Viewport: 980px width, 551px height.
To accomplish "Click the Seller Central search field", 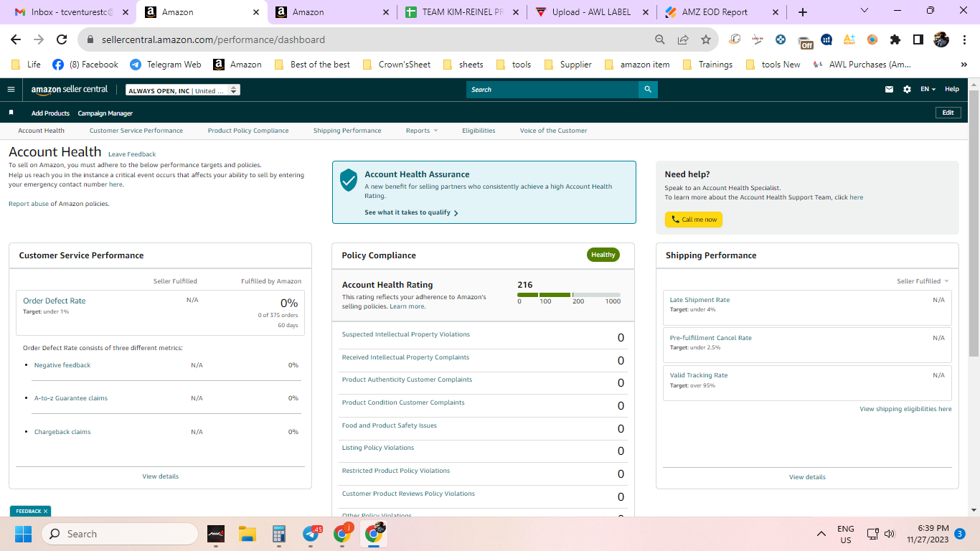I will (x=552, y=90).
